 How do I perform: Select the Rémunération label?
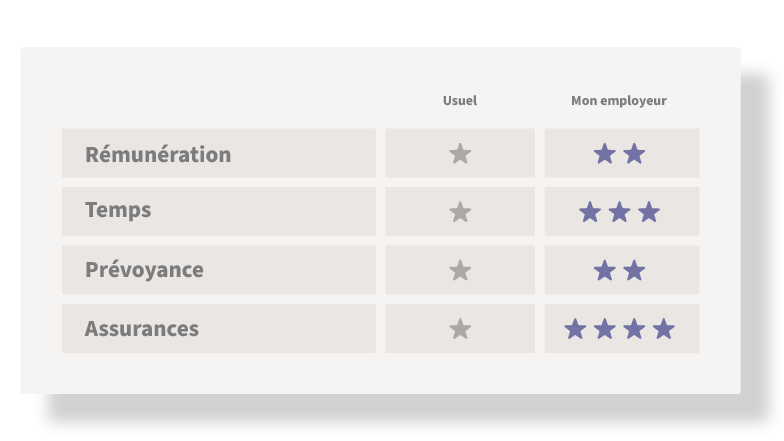pos(158,154)
